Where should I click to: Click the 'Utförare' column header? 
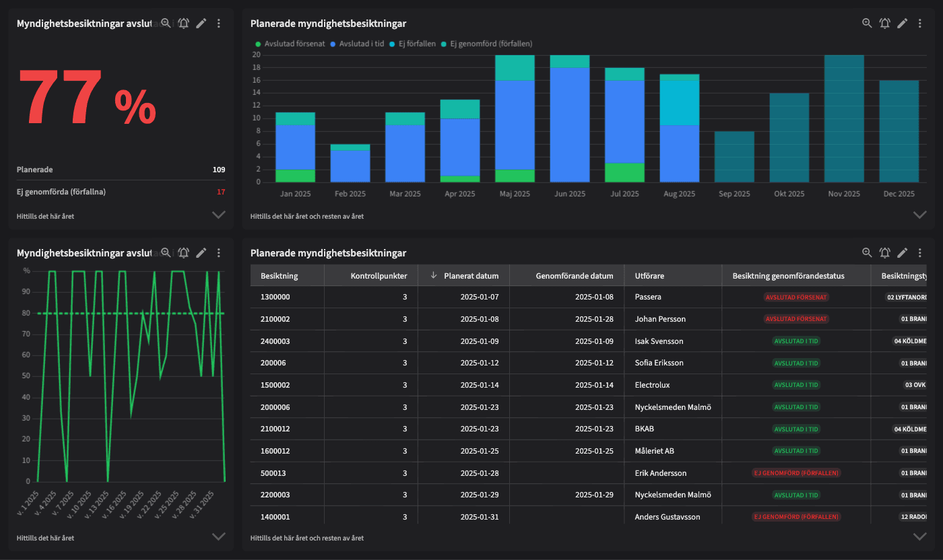point(649,275)
